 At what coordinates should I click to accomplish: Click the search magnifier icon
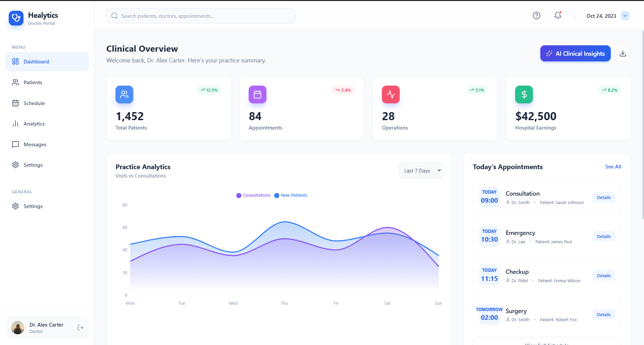114,16
